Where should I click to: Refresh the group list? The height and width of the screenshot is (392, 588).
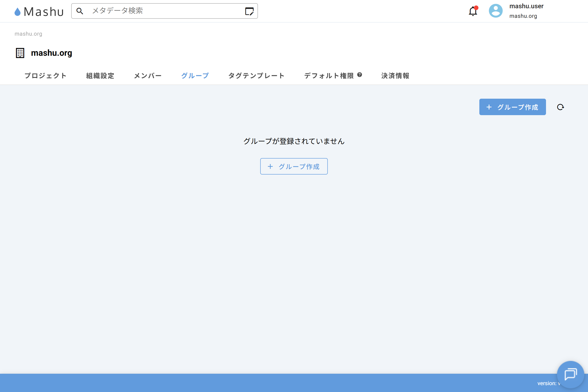[560, 107]
